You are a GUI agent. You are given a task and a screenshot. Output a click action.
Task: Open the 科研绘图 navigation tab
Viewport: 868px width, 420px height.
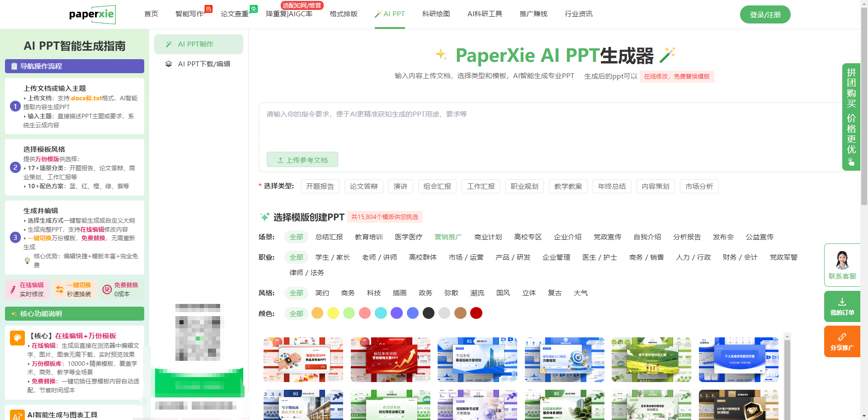pos(436,14)
